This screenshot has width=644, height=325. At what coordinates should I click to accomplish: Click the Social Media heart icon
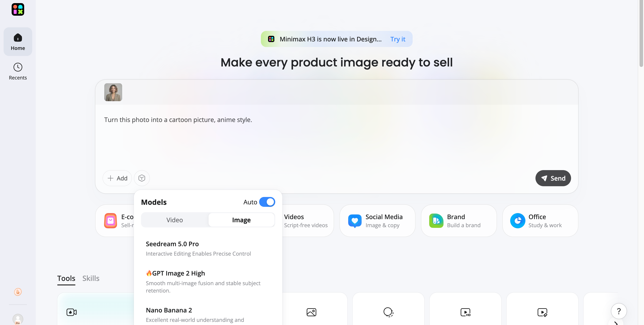point(355,221)
